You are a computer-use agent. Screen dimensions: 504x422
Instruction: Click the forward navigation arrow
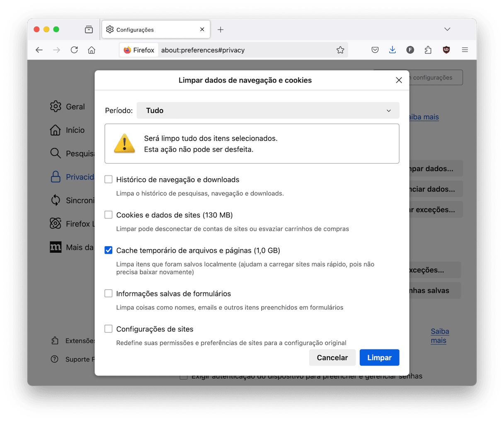tap(57, 50)
